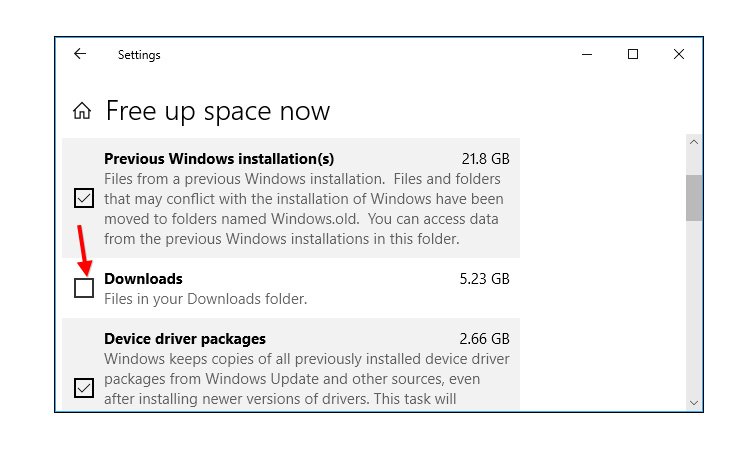The image size is (750, 450).
Task: Click the 5.23 GB size label
Action: pos(485,279)
